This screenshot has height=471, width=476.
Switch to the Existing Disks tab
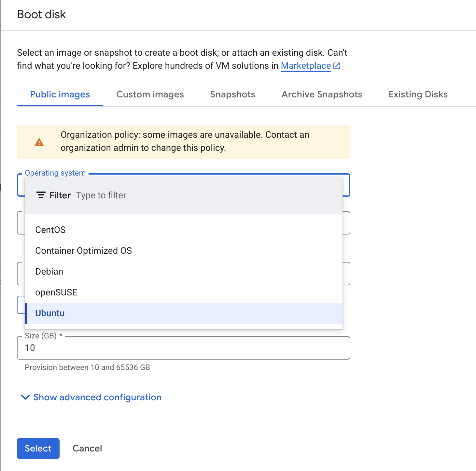click(x=418, y=94)
